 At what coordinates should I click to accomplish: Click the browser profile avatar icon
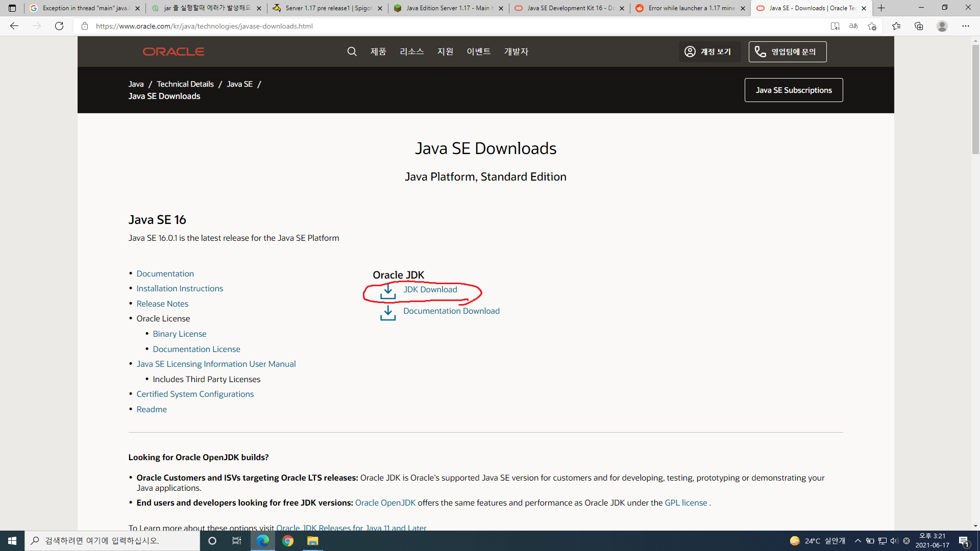tap(942, 26)
